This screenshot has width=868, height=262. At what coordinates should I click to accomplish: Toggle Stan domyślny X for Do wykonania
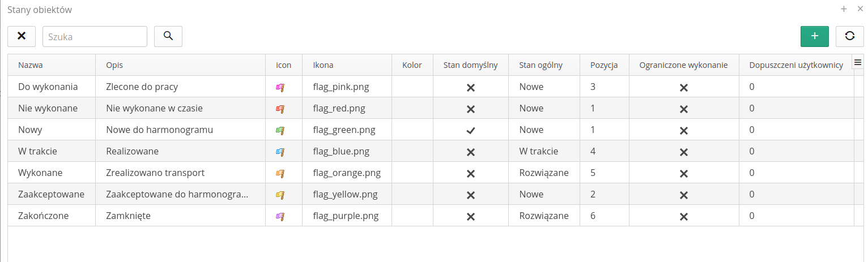[470, 88]
